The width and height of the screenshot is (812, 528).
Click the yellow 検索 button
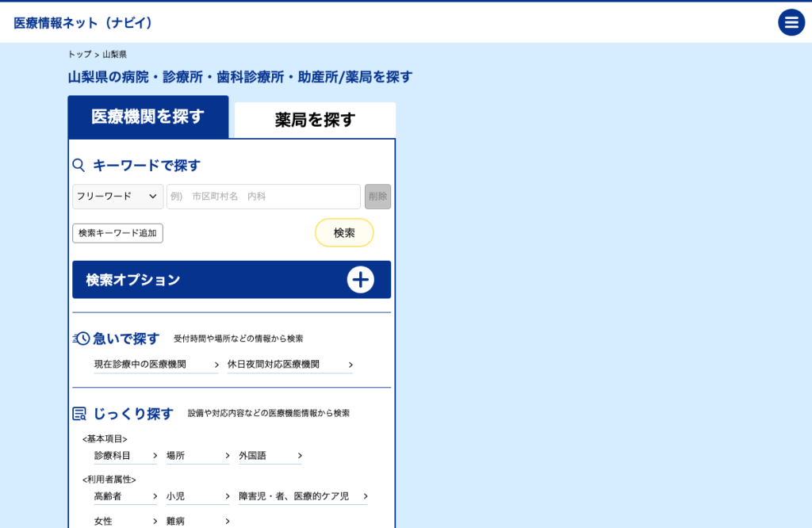(344, 232)
